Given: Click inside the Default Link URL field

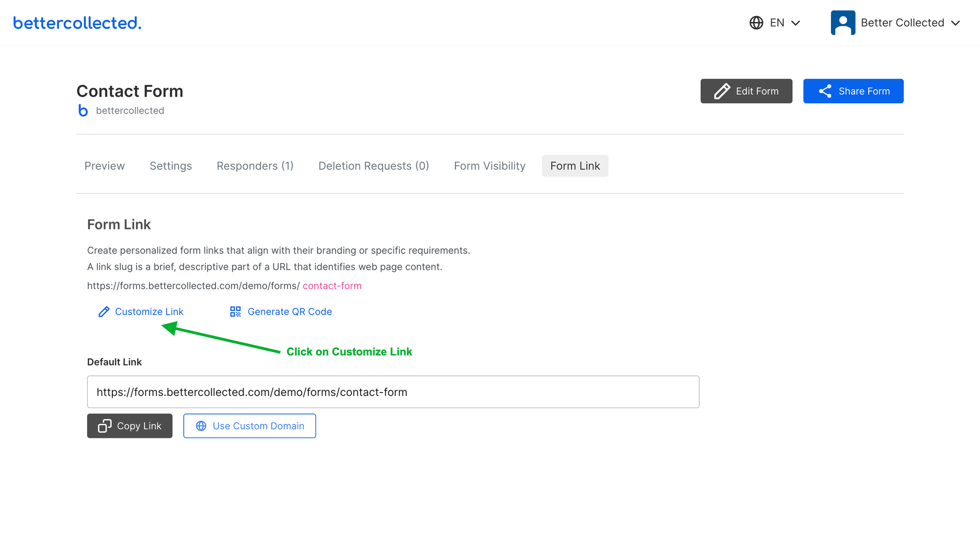Looking at the screenshot, I should [x=392, y=392].
